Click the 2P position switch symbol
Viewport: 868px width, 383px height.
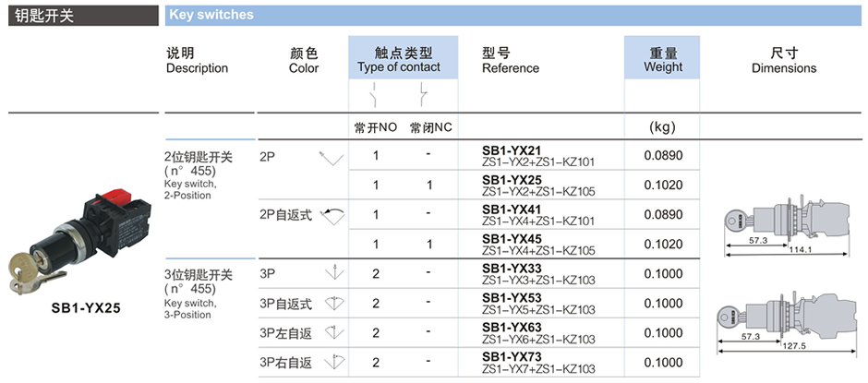coord(330,158)
